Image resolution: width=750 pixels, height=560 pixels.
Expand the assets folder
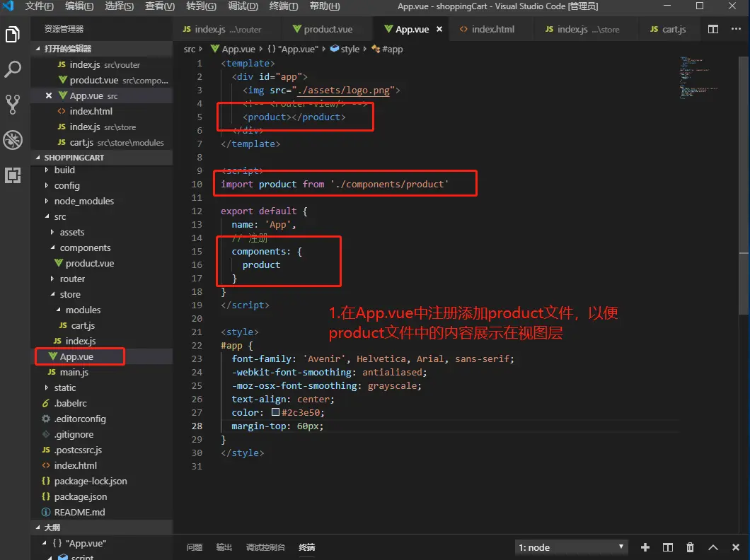point(52,232)
